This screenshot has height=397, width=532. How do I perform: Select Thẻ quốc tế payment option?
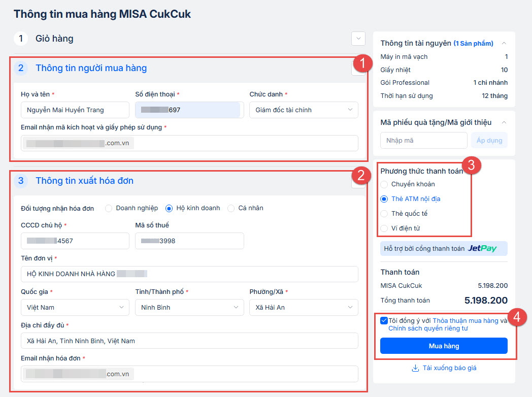point(384,214)
